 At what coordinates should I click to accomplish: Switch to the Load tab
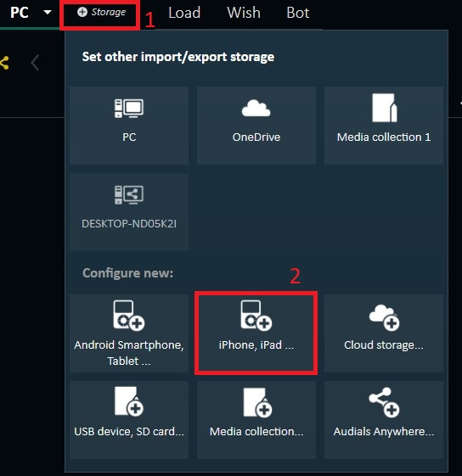[x=184, y=13]
